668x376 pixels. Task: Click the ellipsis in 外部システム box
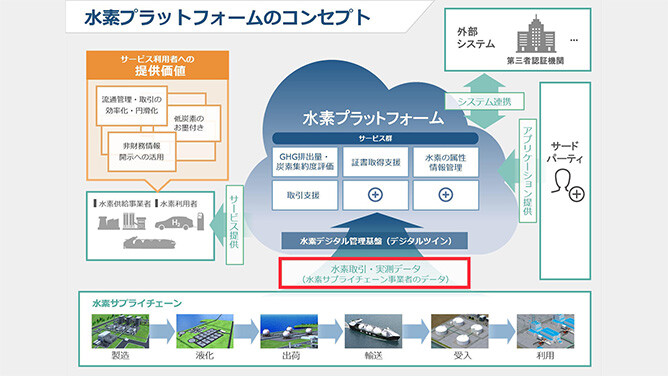pyautogui.click(x=574, y=40)
